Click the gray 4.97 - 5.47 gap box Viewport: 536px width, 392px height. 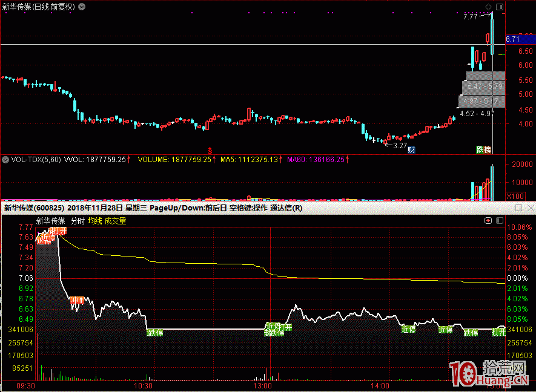(481, 101)
